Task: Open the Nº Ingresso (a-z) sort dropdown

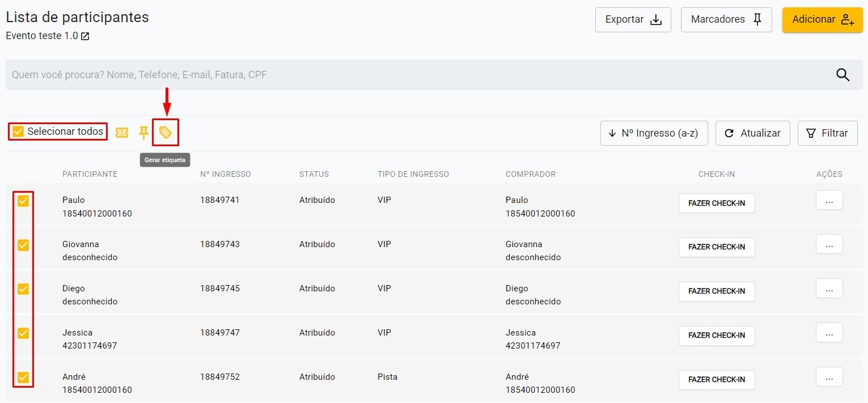Action: click(654, 133)
